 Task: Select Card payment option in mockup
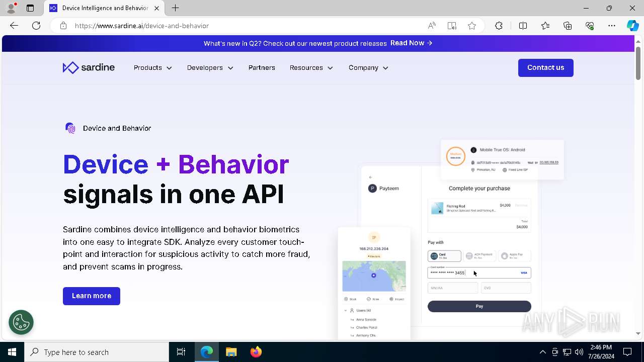coord(444,256)
